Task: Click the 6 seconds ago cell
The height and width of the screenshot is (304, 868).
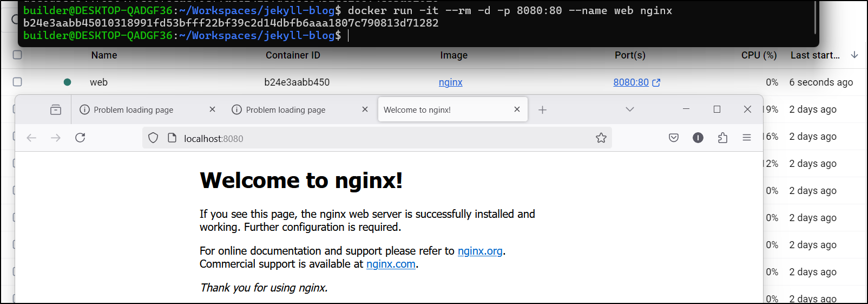Action: pos(821,82)
